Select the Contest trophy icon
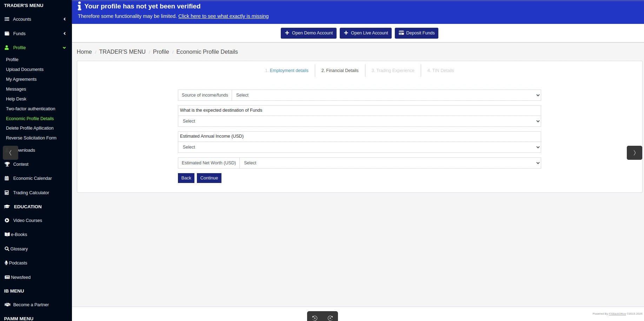Viewport: 644px width, 321px height. [7, 164]
